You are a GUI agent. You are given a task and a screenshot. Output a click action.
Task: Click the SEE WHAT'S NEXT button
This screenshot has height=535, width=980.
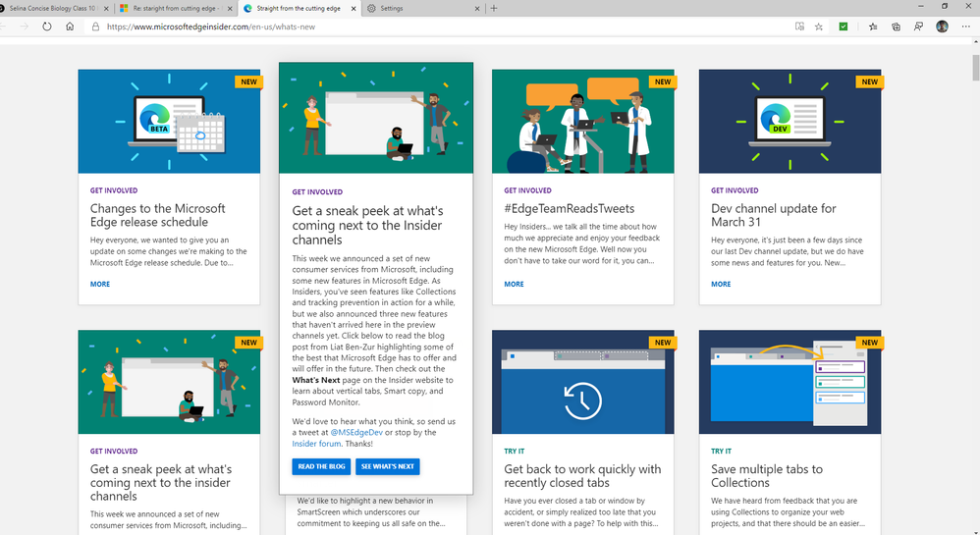coord(388,466)
